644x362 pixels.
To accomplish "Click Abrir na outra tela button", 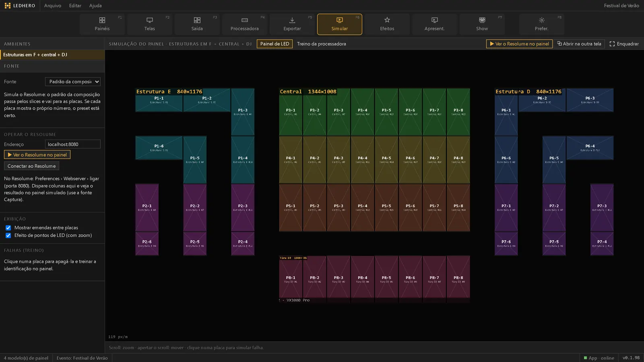I will coord(579,44).
